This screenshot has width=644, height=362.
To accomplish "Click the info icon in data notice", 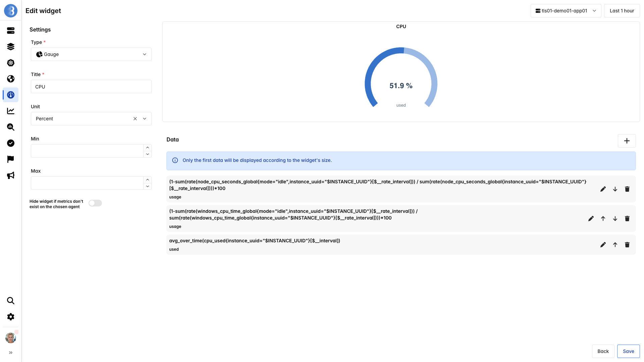I will point(175,160).
